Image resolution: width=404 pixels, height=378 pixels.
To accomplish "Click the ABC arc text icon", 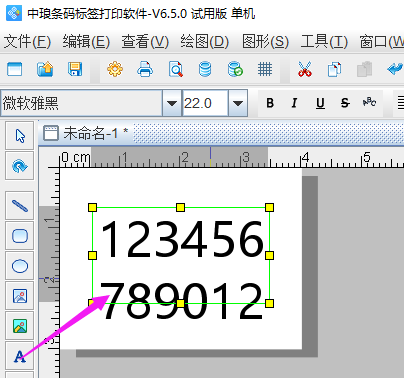I will coord(369,102).
